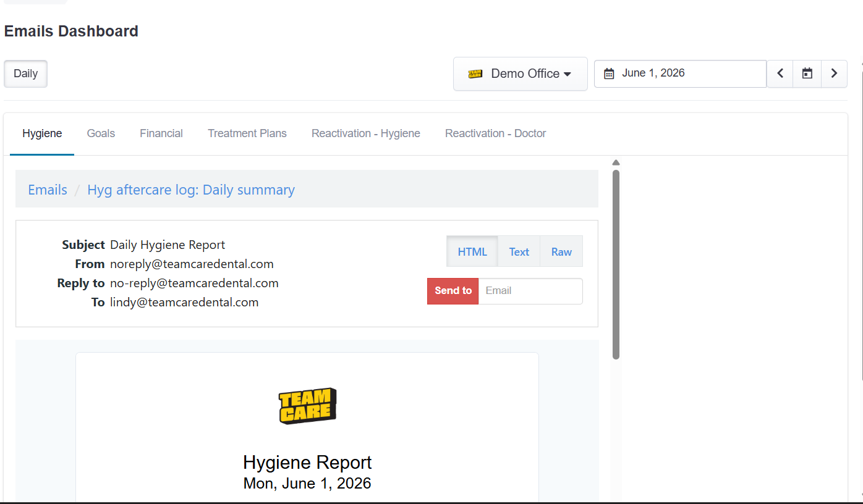This screenshot has width=863, height=504.
Task: Click the Team Care logo in email body
Action: [x=307, y=406]
